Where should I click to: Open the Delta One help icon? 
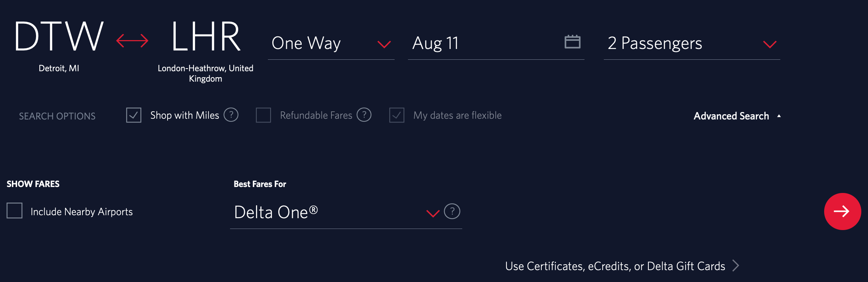[452, 212]
